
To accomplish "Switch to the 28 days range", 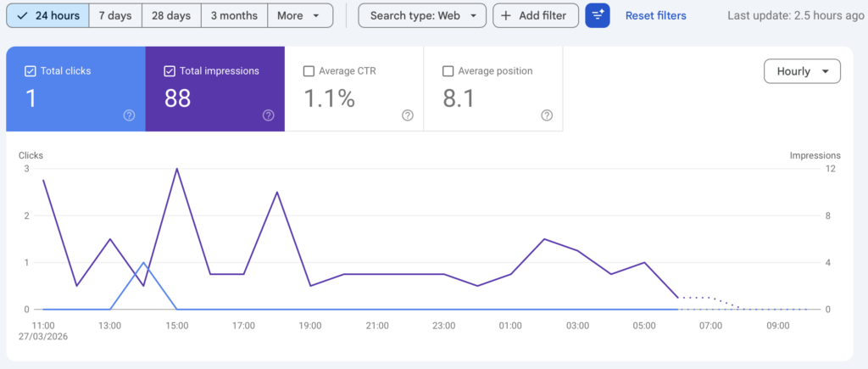I will pos(171,15).
